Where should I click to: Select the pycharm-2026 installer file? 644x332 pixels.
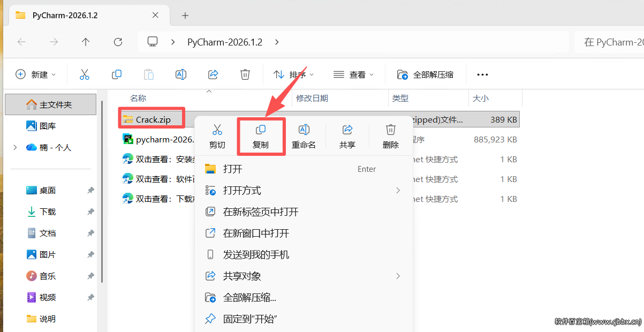(158, 139)
